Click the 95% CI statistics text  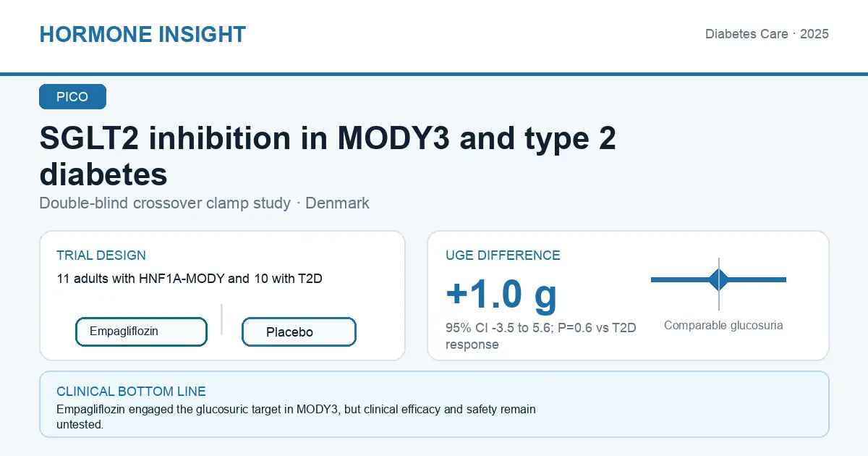click(x=541, y=337)
